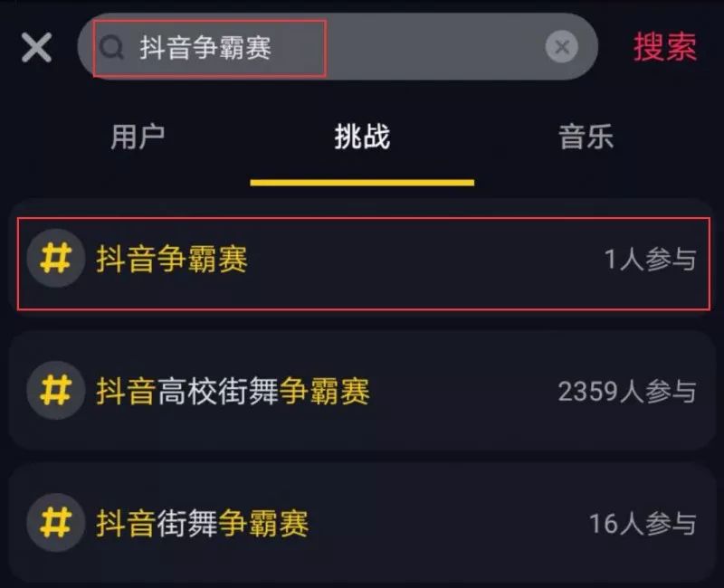Viewport: 724px width, 588px height.
Task: Close the search page with X icon
Action: 36,47
